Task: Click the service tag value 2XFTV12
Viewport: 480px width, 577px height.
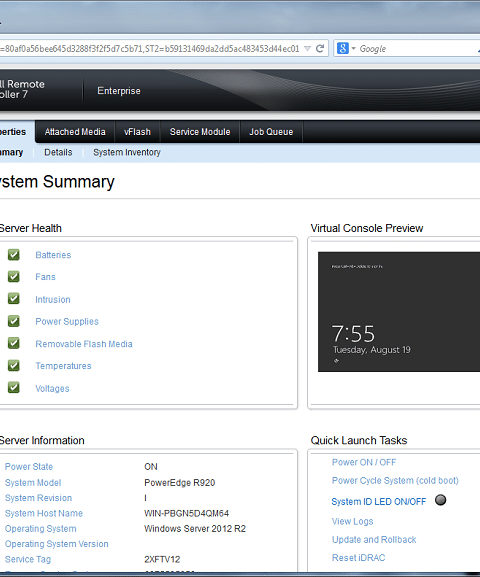Action: point(162,559)
